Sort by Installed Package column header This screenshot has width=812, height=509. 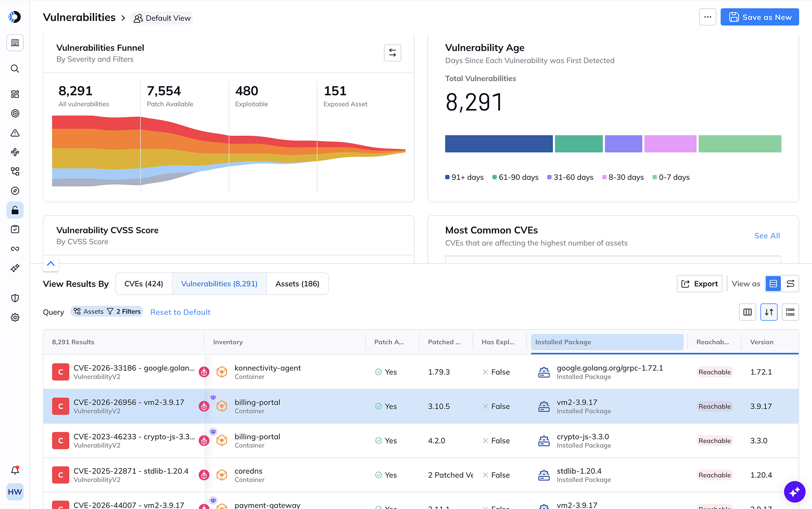point(607,342)
